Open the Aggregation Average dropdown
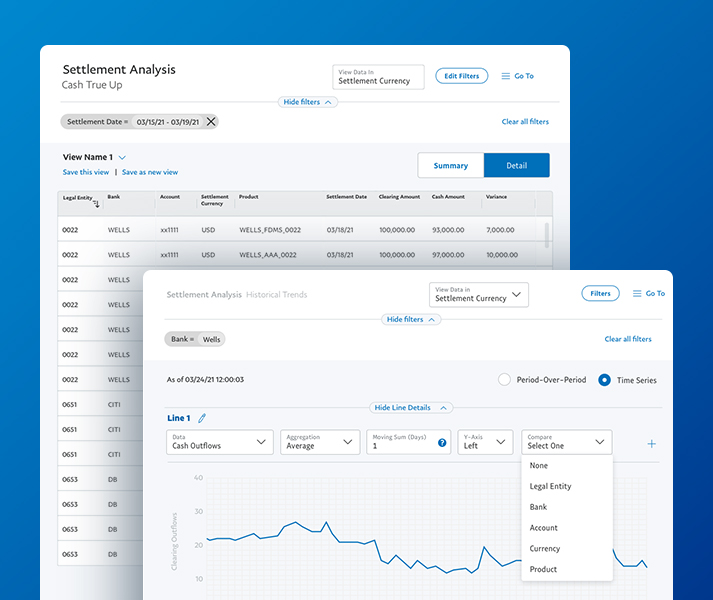The image size is (713, 600). [320, 442]
